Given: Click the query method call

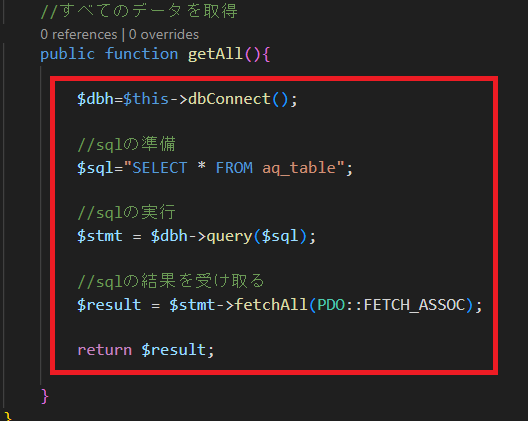Looking at the screenshot, I should pyautogui.click(x=229, y=236).
